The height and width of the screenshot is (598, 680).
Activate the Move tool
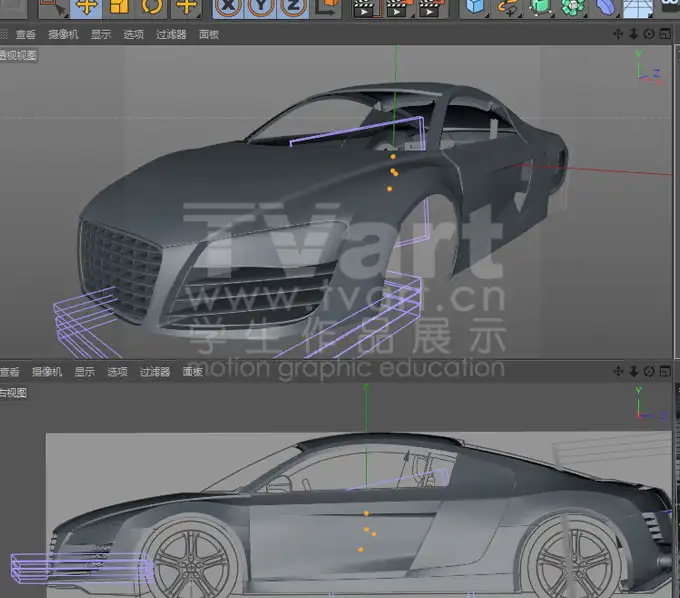tap(86, 8)
